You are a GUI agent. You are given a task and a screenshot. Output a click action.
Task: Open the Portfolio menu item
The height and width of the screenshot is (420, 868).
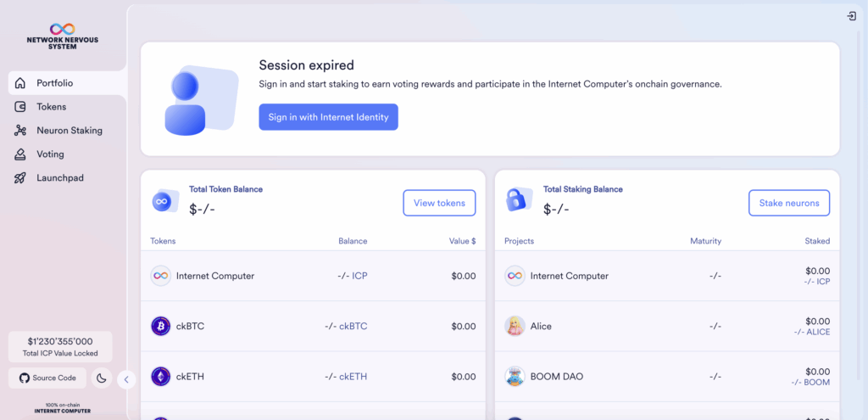[68, 83]
